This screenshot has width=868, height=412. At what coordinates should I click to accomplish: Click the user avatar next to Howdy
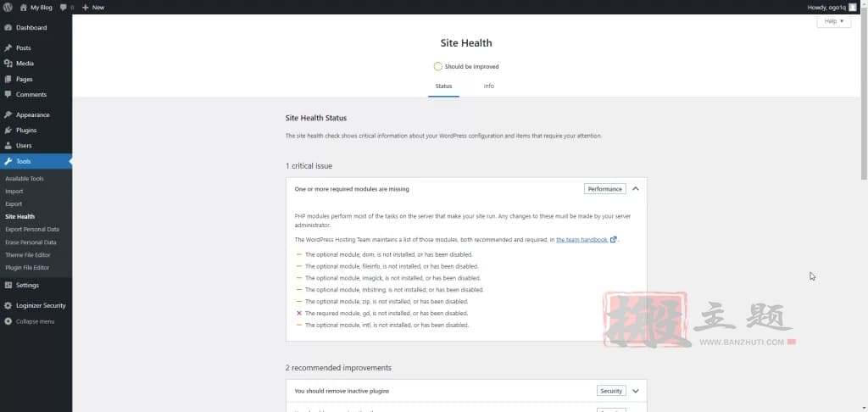pos(853,7)
